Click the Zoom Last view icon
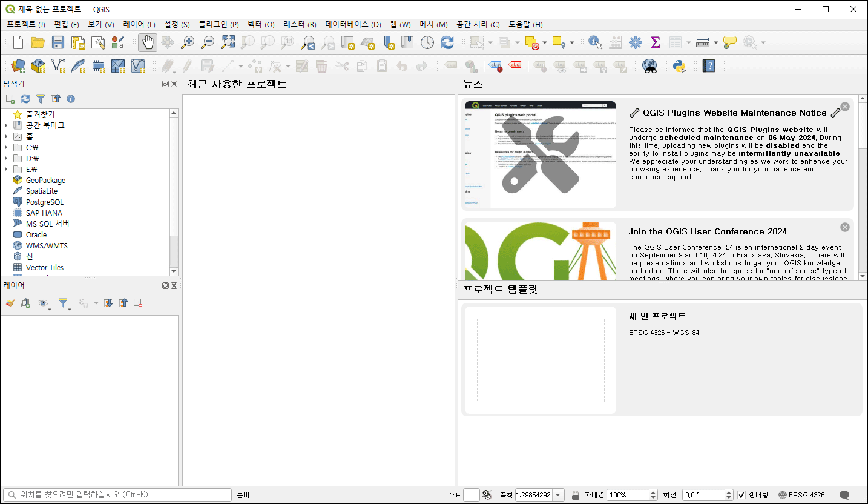Image resolution: width=868 pixels, height=504 pixels. point(307,42)
